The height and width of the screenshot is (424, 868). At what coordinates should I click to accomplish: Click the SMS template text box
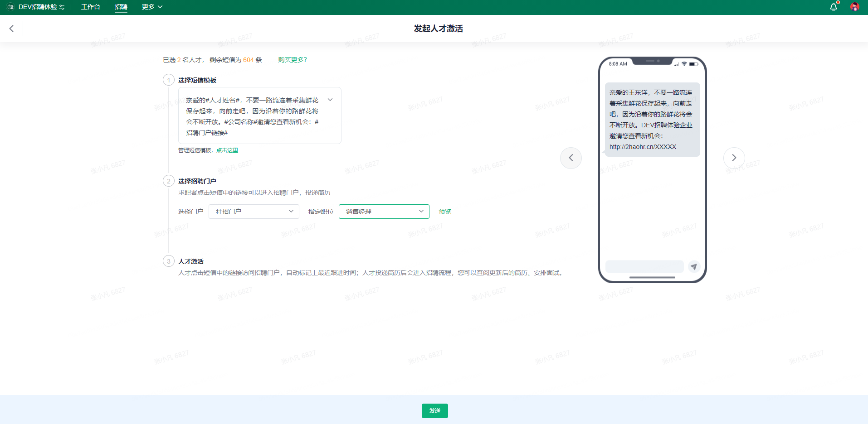(x=259, y=116)
